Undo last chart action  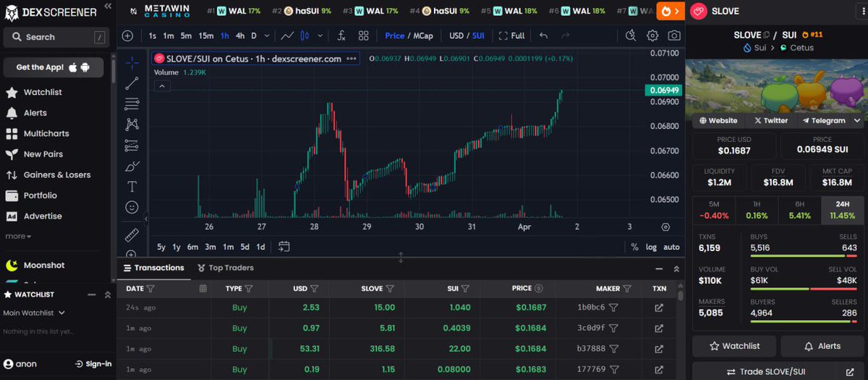click(x=544, y=35)
